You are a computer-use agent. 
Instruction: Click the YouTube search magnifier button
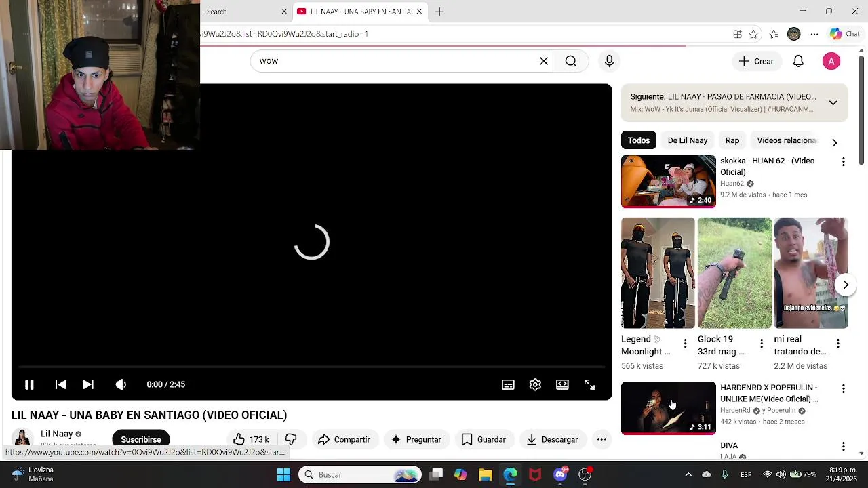coord(571,61)
